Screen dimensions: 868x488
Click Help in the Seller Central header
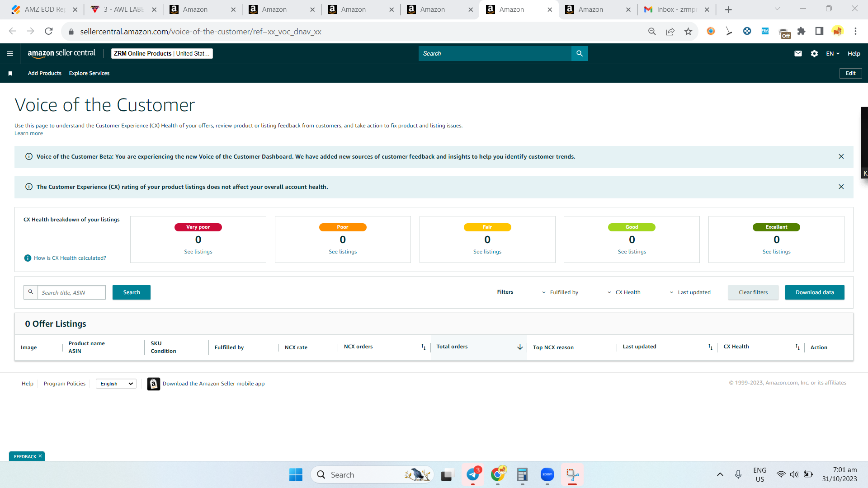(x=854, y=54)
